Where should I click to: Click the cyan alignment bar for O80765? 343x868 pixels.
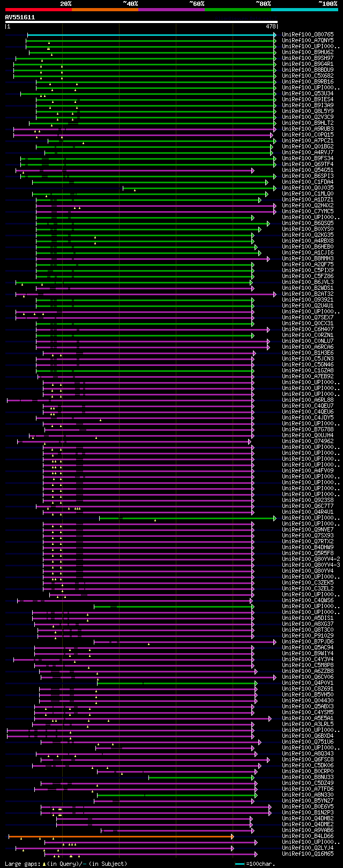pos(152,35)
